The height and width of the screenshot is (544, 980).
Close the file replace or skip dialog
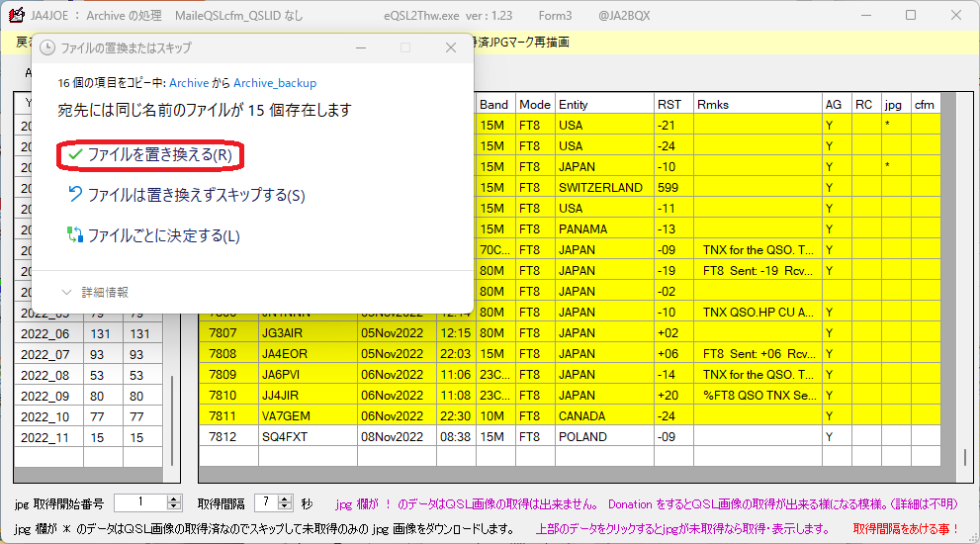pyautogui.click(x=451, y=47)
